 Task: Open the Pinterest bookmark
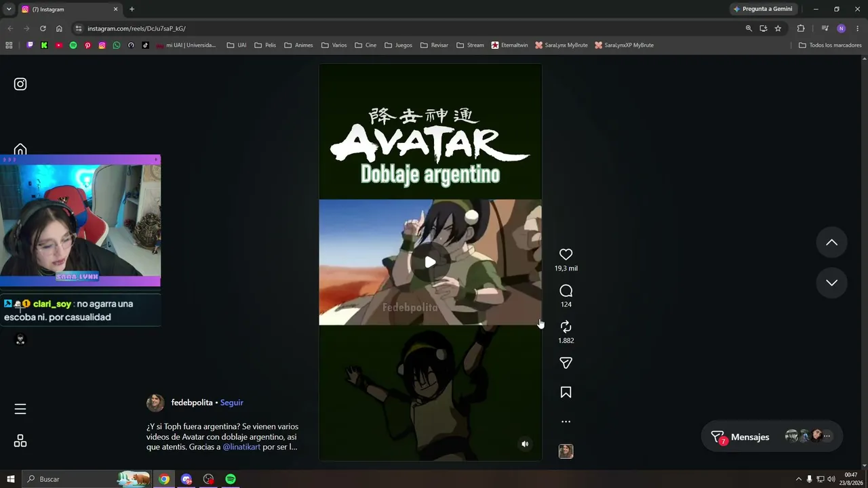pyautogui.click(x=87, y=45)
